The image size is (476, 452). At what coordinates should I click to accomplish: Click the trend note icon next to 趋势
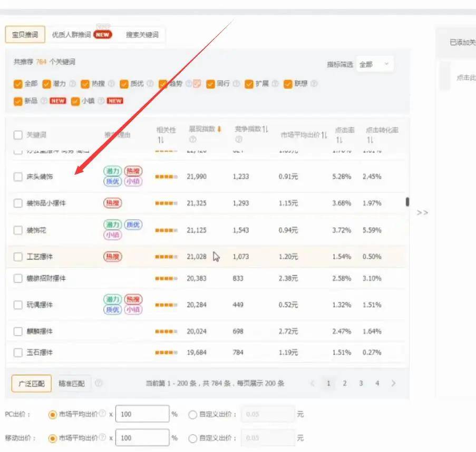click(x=197, y=84)
